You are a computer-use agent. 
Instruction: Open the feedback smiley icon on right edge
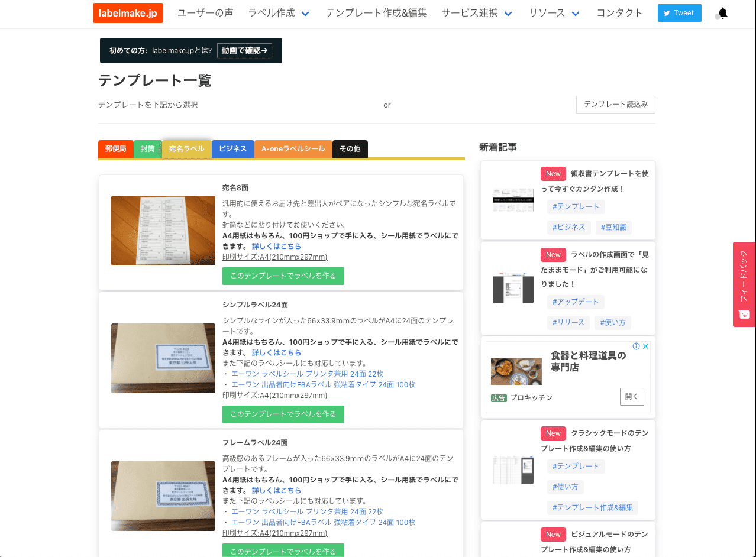[744, 315]
